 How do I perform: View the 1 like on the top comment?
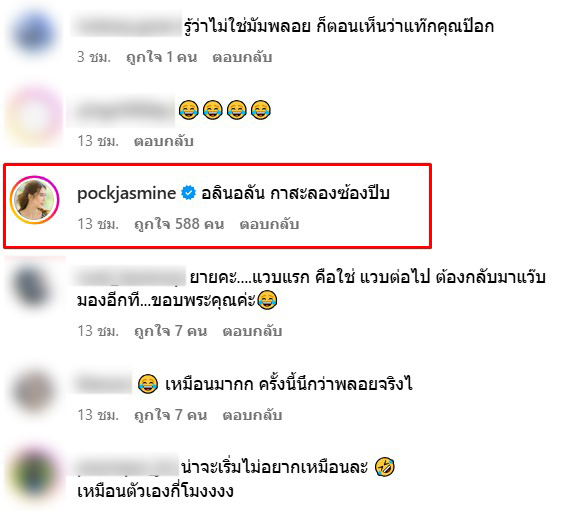click(x=162, y=57)
